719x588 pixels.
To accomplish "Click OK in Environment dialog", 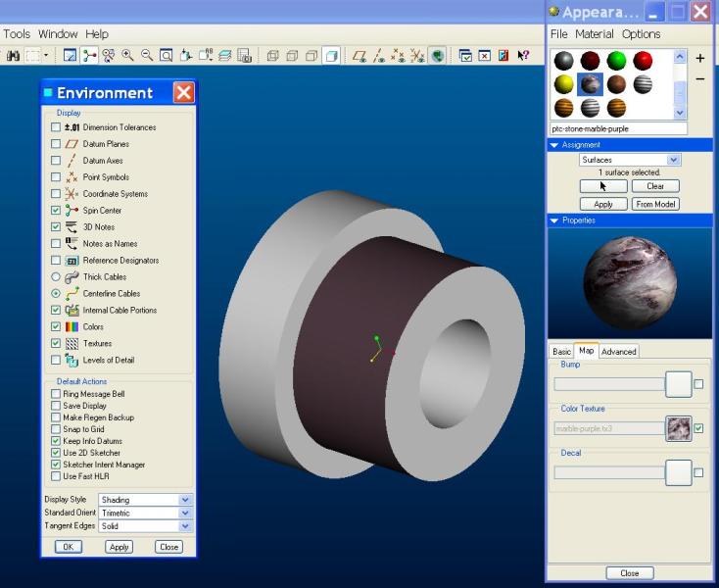I will tap(68, 547).
